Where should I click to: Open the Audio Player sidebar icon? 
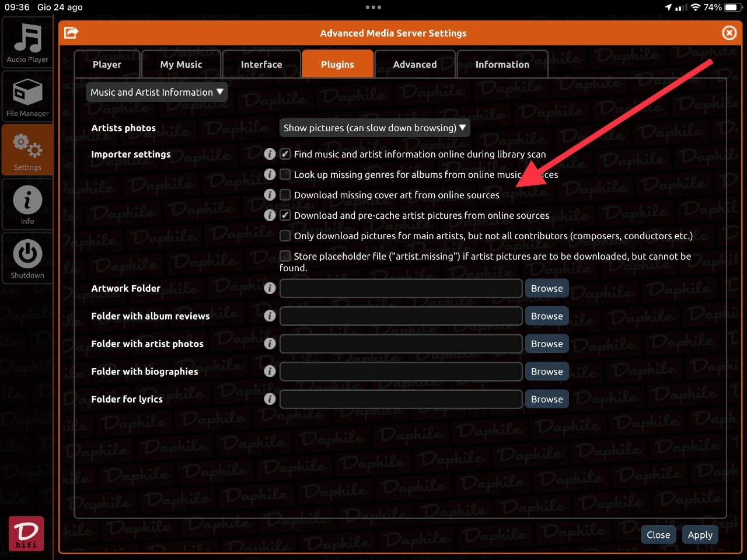27,43
